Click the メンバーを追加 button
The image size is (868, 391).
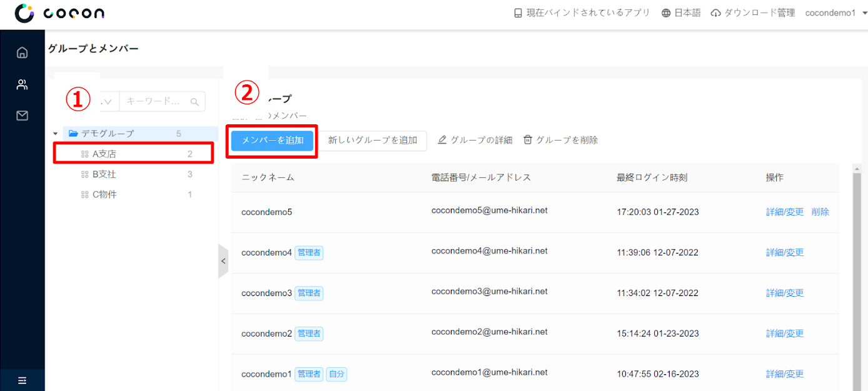tap(272, 141)
